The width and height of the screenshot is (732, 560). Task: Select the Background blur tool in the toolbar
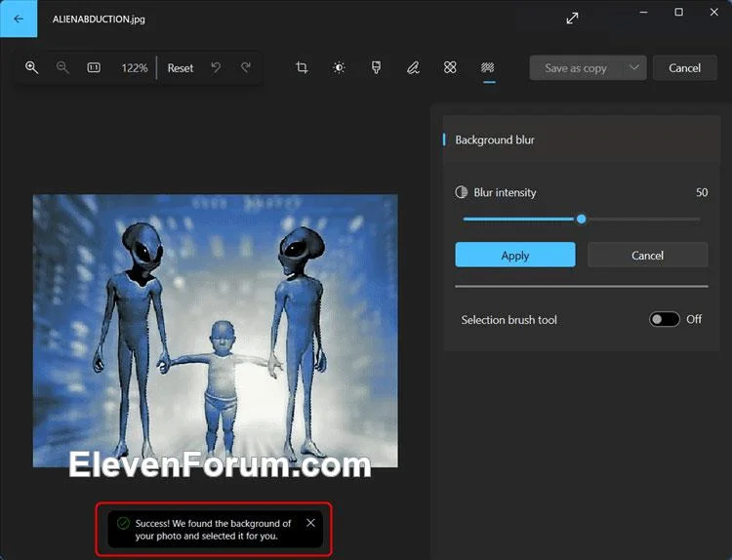tap(487, 68)
